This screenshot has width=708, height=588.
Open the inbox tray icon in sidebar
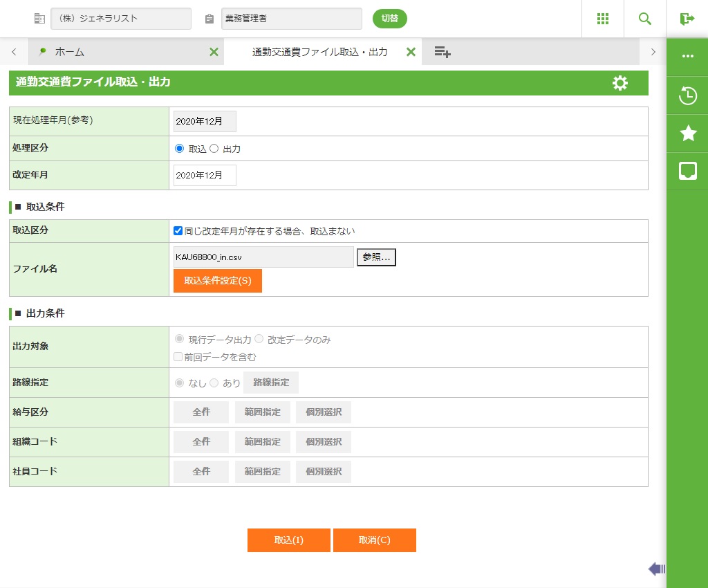pyautogui.click(x=688, y=171)
